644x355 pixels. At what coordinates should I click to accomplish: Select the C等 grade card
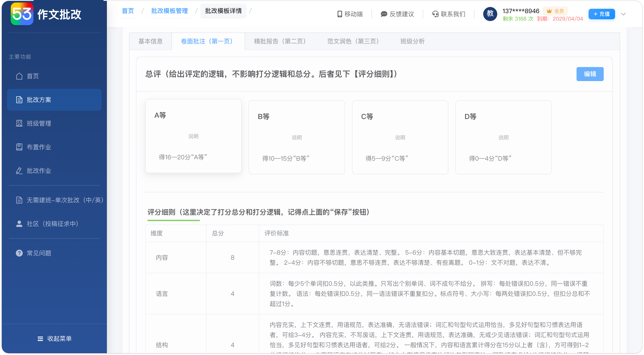(400, 137)
